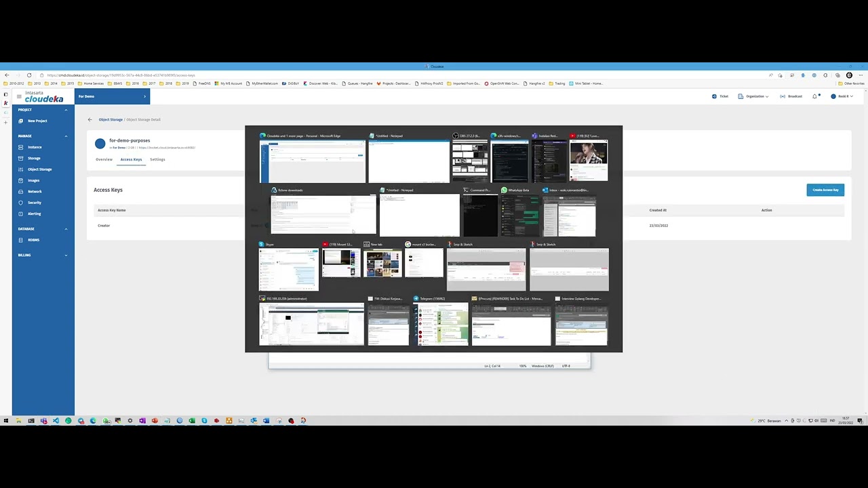
Task: Open the For Demo project selector
Action: tap(112, 96)
